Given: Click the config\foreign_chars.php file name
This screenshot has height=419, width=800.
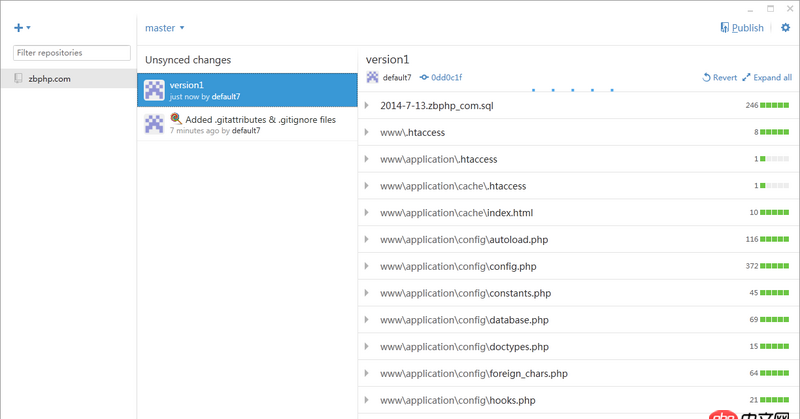Looking at the screenshot, I should (473, 374).
